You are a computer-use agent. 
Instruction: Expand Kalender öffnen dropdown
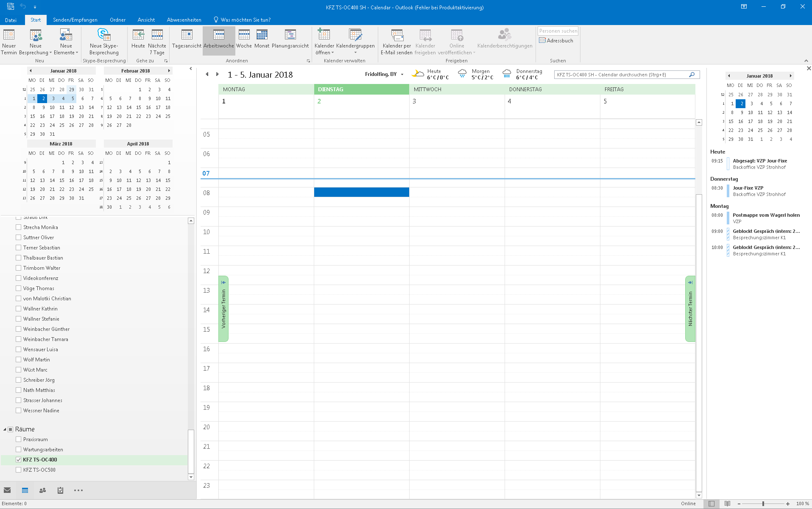324,42
